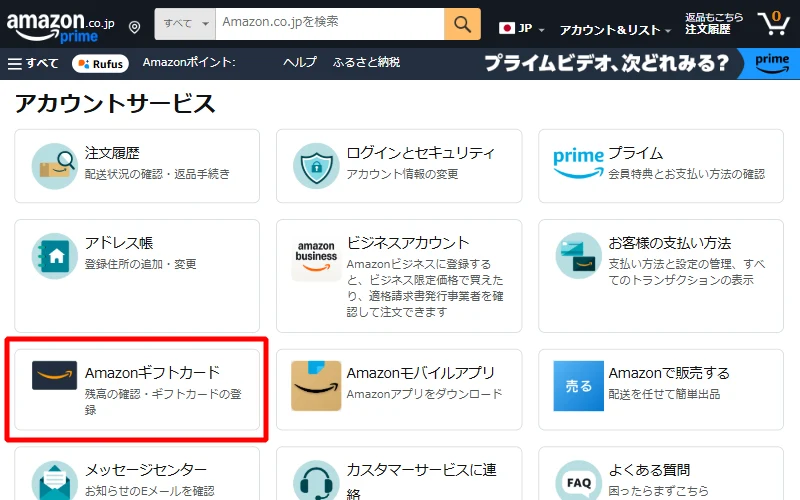The image size is (800, 500).
Task: Open the Amazonで販売する card title
Action: [x=669, y=373]
